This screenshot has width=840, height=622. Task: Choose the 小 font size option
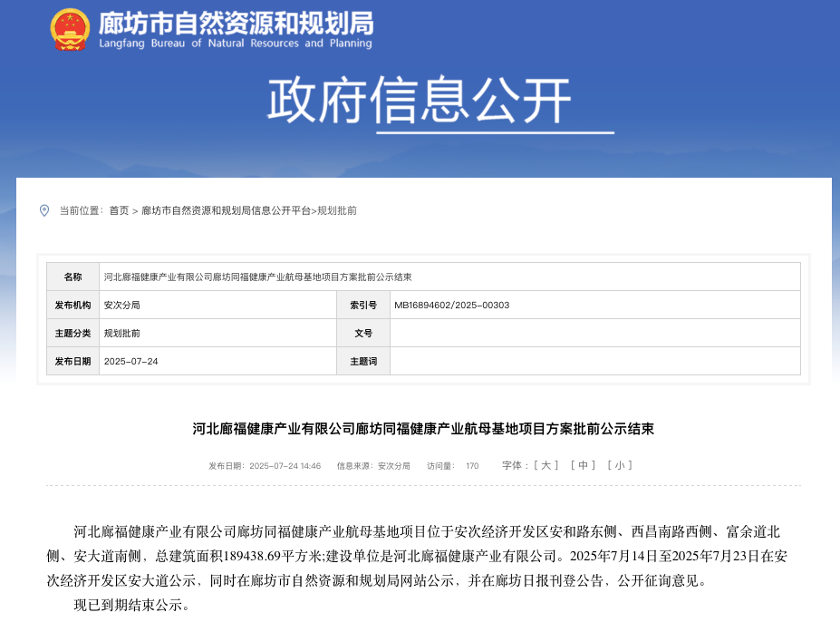tap(619, 465)
